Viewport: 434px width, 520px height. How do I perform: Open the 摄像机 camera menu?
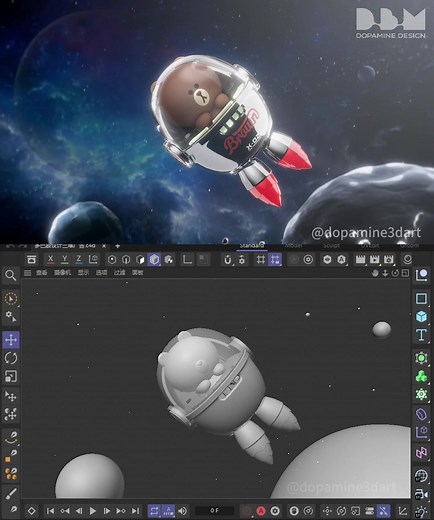[62, 273]
